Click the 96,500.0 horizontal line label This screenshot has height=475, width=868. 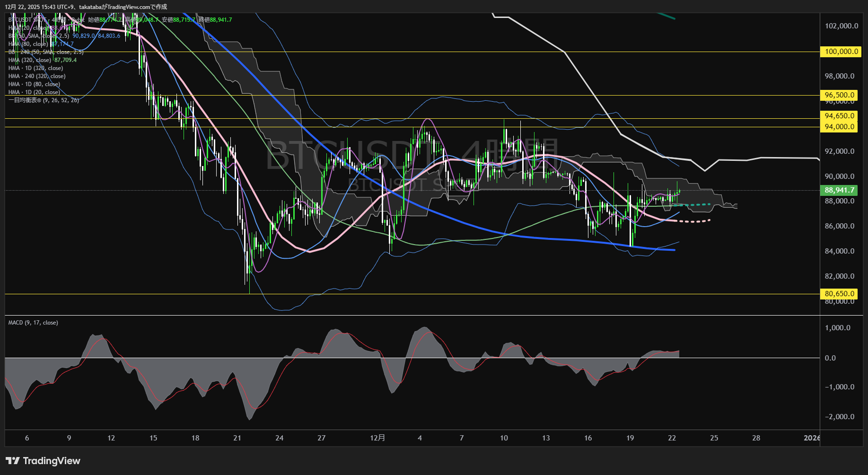click(x=839, y=95)
